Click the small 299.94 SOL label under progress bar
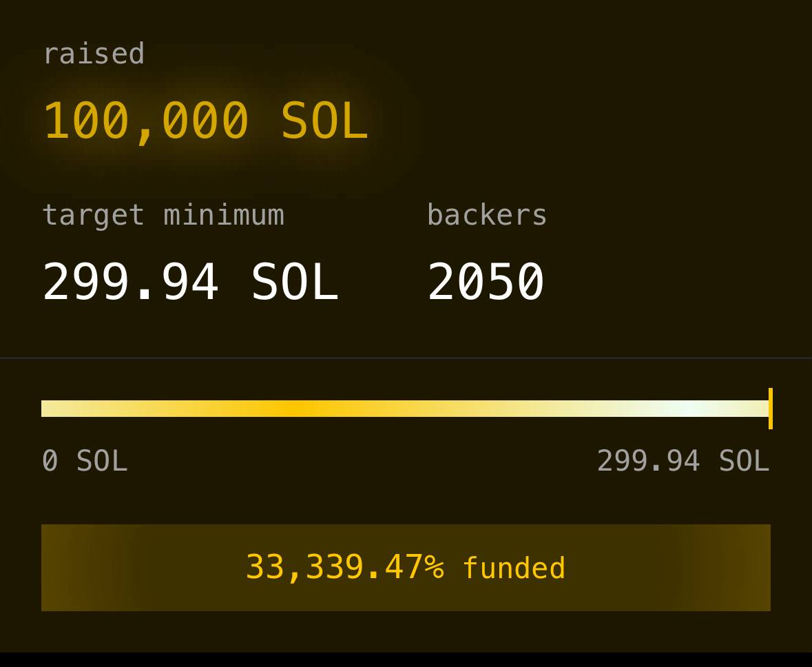Image resolution: width=812 pixels, height=667 pixels. pos(683,460)
